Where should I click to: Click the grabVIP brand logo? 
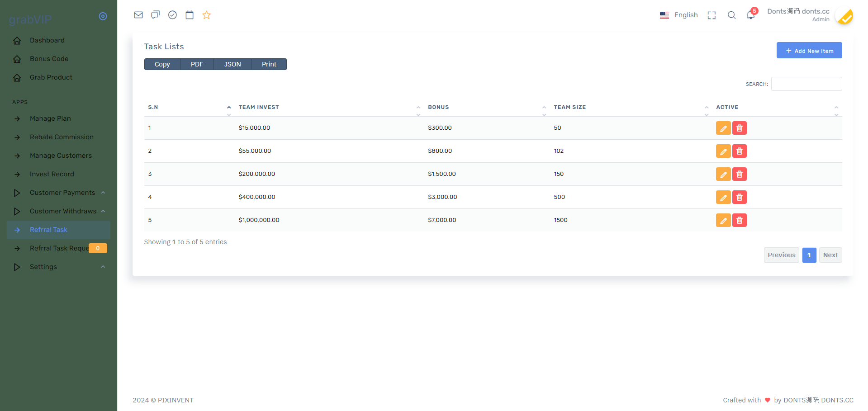tap(30, 19)
